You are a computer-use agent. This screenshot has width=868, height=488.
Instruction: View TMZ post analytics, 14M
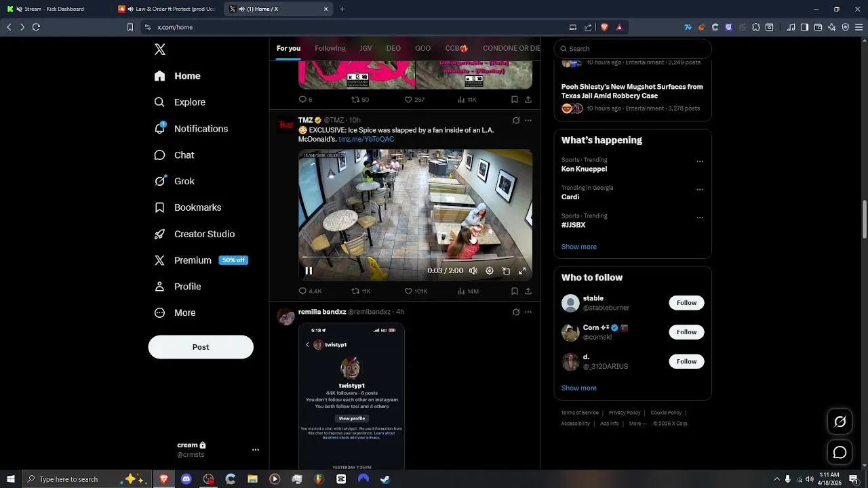(468, 291)
